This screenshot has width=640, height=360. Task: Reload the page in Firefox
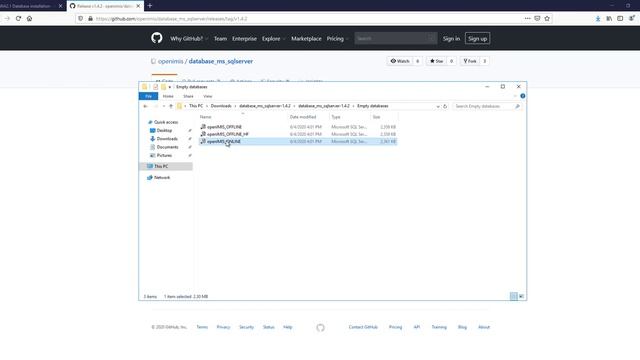[x=18, y=18]
